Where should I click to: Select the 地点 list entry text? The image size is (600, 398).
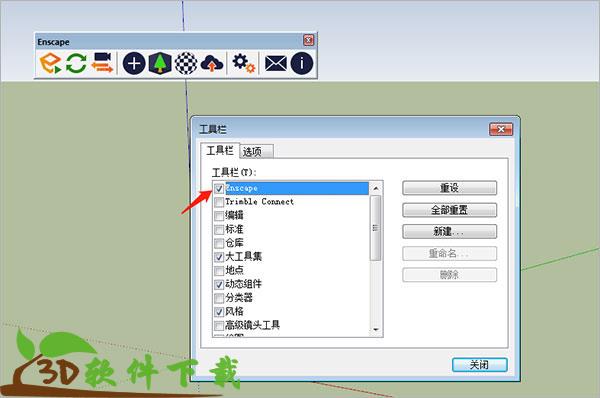click(x=234, y=270)
